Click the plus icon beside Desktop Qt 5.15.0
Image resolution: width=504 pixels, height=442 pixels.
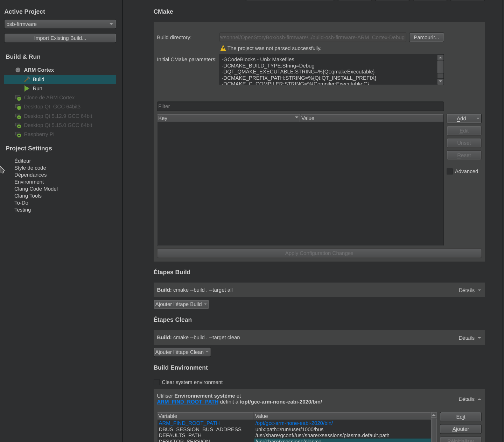click(18, 126)
